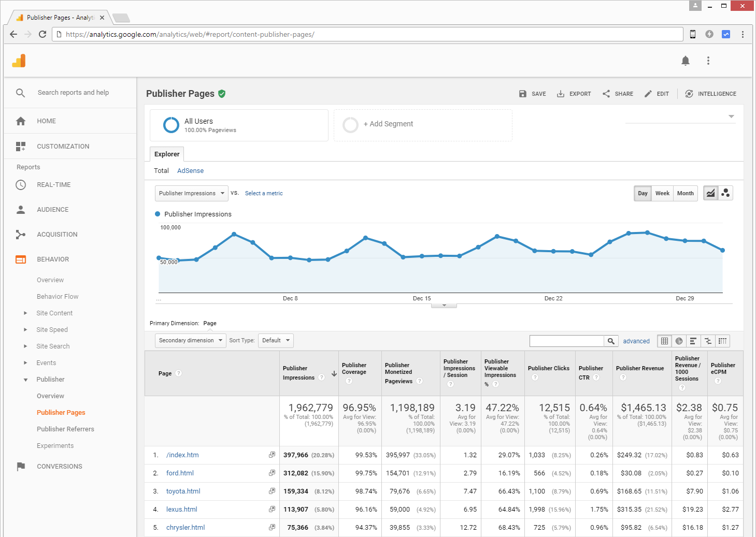Expand Site Content in sidebar
The height and width of the screenshot is (537, 756).
[x=25, y=313]
